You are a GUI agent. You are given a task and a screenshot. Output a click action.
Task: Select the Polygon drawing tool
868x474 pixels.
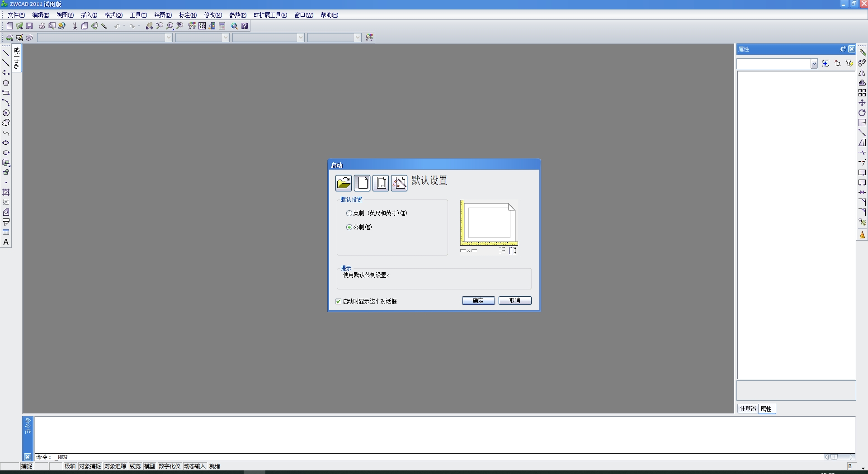pos(6,83)
